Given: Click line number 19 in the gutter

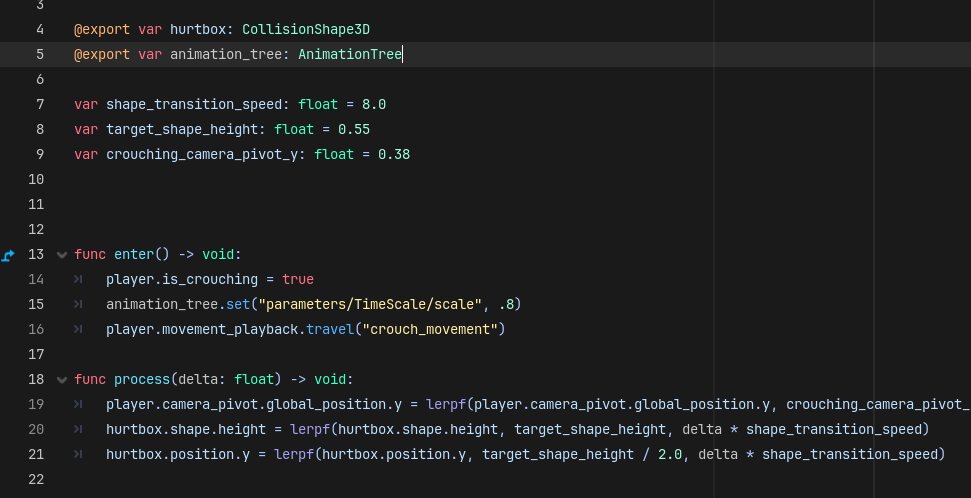Looking at the screenshot, I should pos(36,404).
